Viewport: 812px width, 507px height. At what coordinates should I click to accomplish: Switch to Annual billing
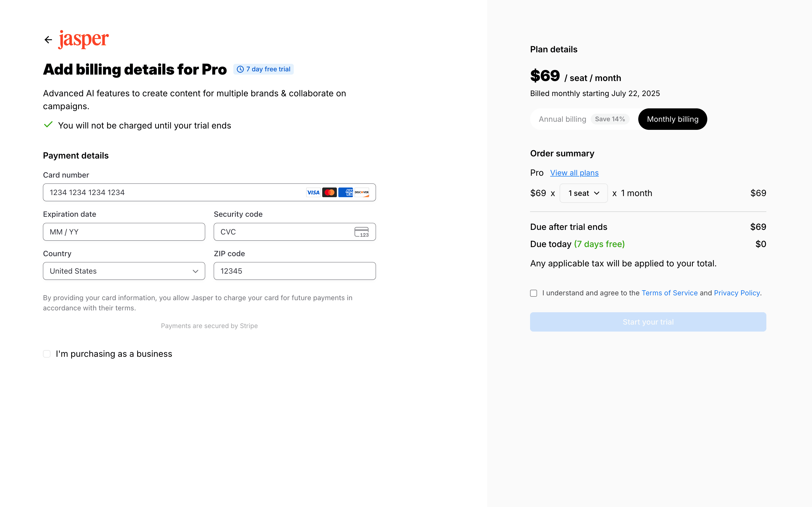pos(563,119)
